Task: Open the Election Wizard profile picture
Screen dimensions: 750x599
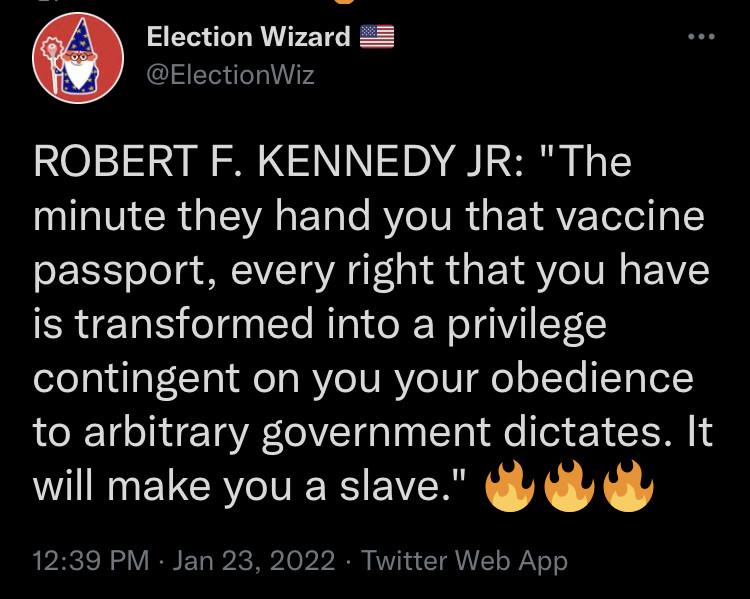Action: (78, 63)
